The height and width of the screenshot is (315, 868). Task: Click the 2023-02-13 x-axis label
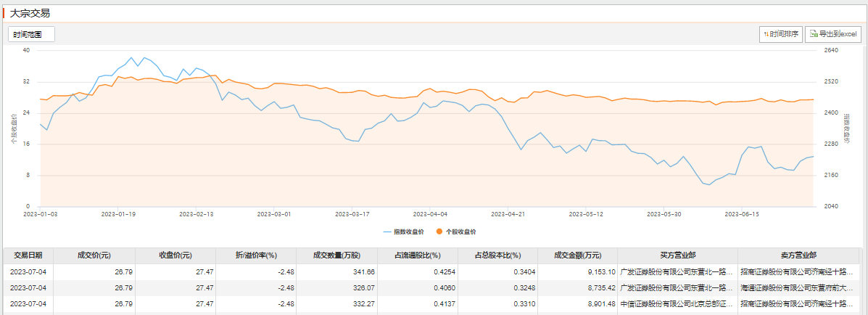[196, 213]
